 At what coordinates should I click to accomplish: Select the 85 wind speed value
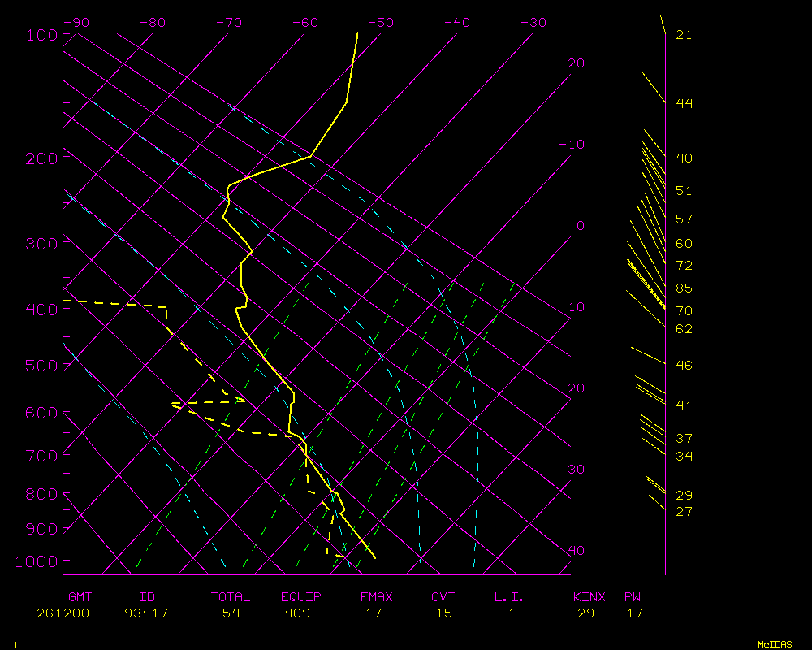click(684, 288)
